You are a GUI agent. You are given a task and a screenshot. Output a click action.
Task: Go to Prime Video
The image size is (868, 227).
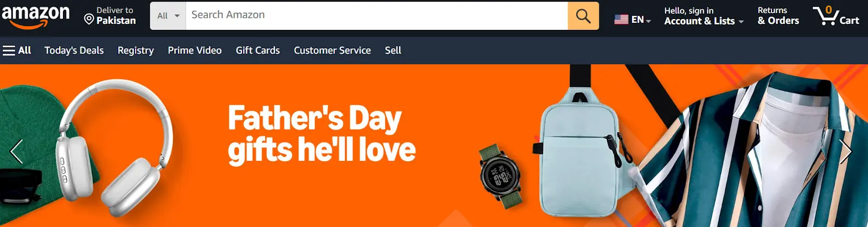tap(195, 51)
